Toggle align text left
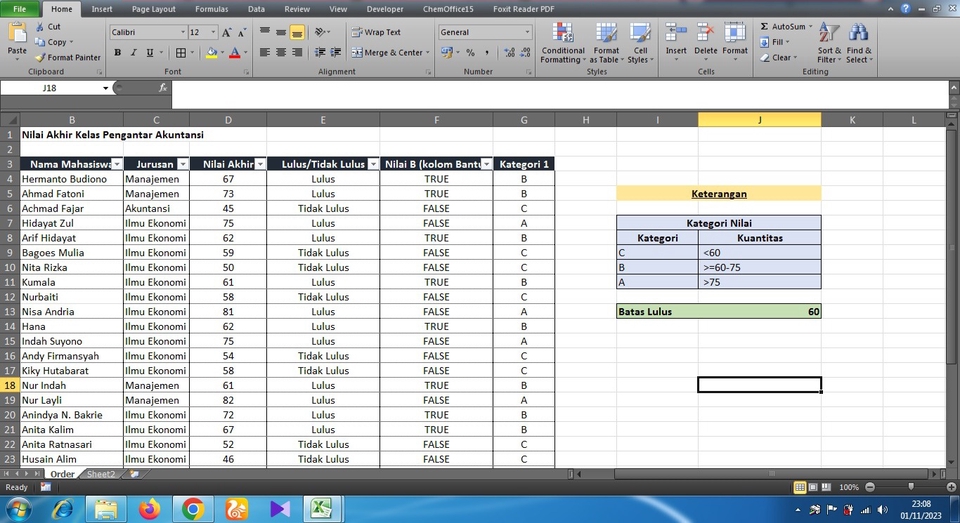 pyautogui.click(x=264, y=53)
